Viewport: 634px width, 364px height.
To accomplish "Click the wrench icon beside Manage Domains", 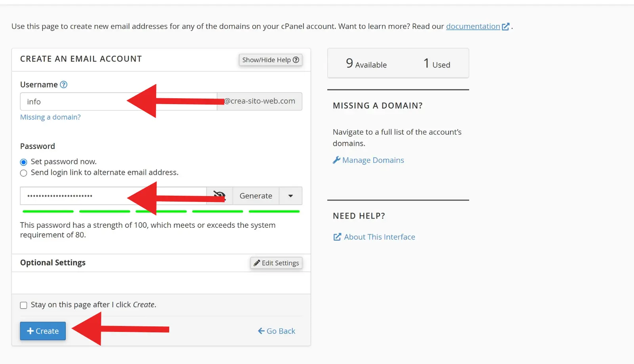I will pyautogui.click(x=336, y=160).
